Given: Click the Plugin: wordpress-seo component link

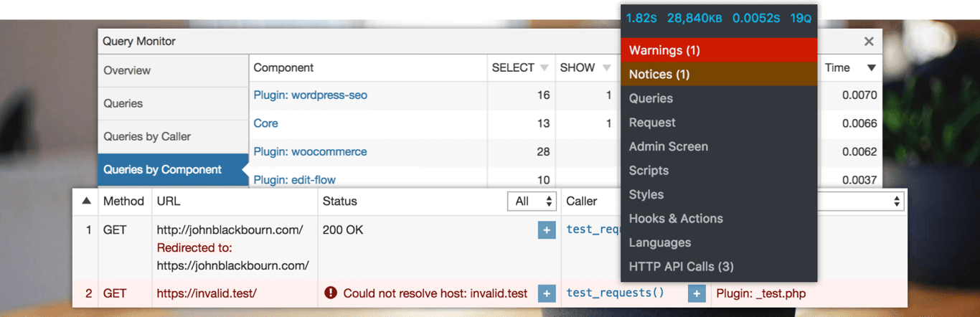Looking at the screenshot, I should coord(310,95).
